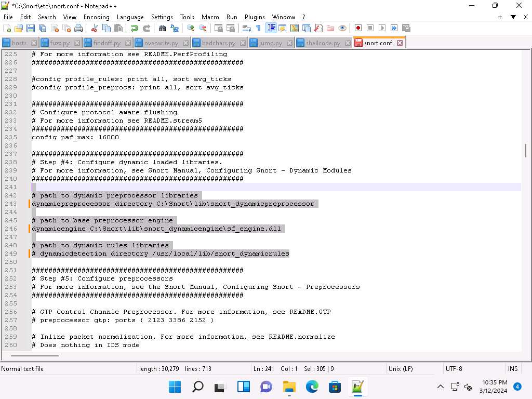The image size is (532, 399).
Task: Toggle synchronized vertical scrolling
Action: click(219, 28)
